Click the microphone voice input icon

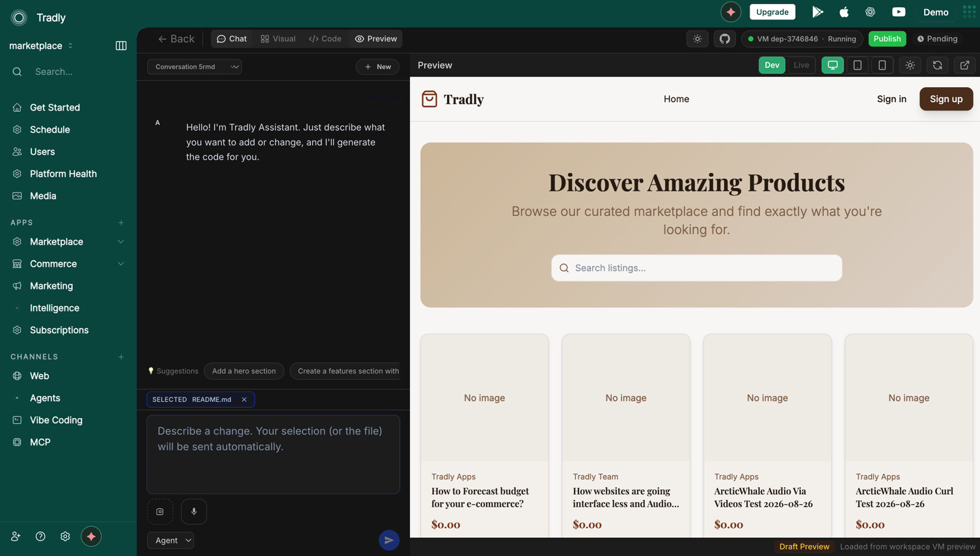[194, 512]
